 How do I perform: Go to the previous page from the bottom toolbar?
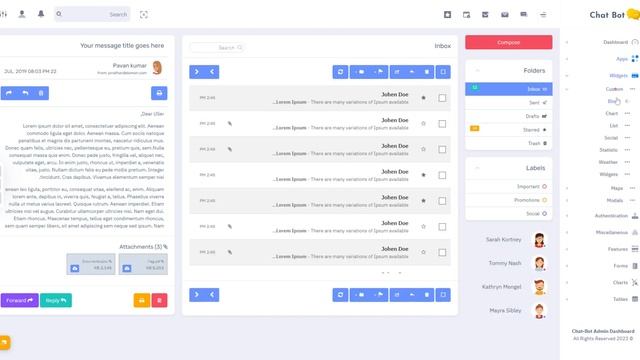click(212, 295)
